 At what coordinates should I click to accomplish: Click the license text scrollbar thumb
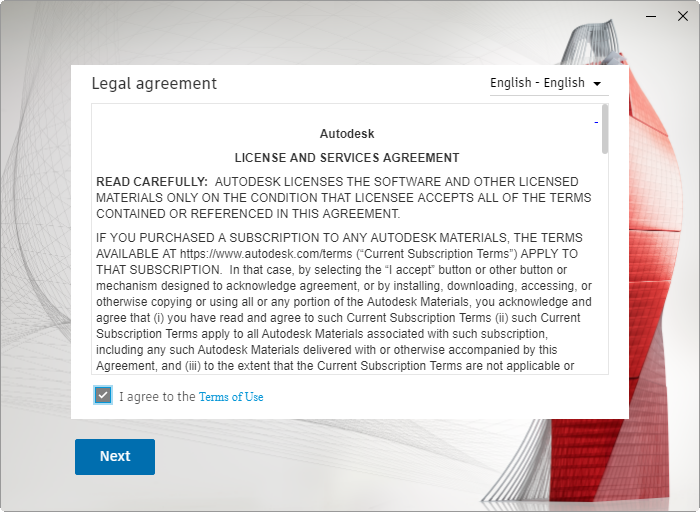605,129
